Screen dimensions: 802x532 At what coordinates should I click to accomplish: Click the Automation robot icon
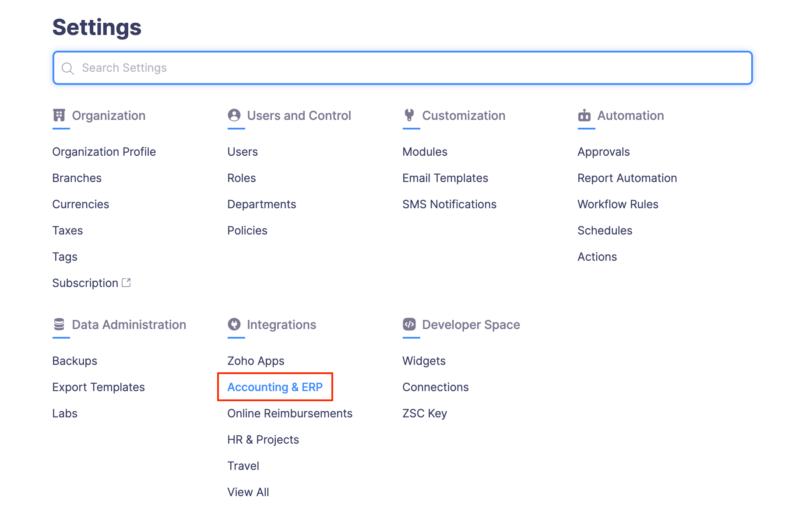(x=585, y=115)
